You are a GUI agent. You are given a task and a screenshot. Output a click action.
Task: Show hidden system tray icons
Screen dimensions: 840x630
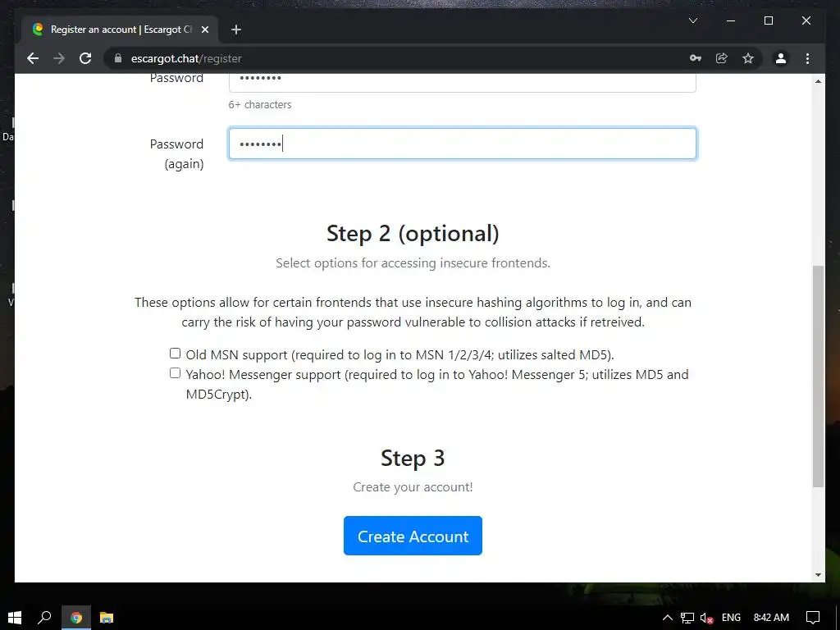pyautogui.click(x=668, y=618)
